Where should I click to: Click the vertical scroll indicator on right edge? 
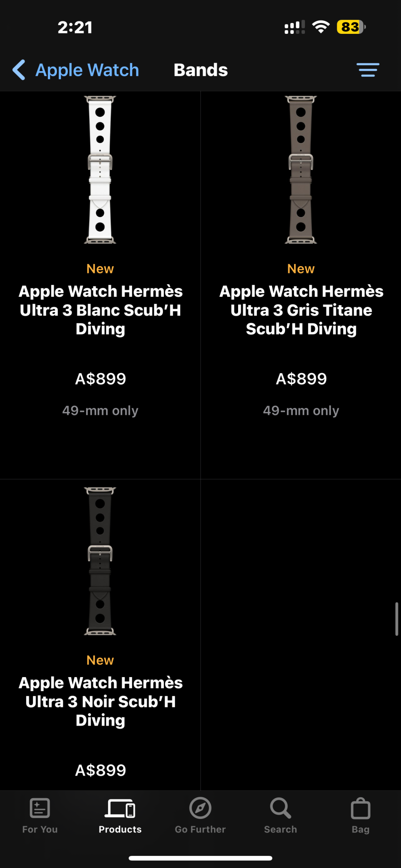click(397, 619)
